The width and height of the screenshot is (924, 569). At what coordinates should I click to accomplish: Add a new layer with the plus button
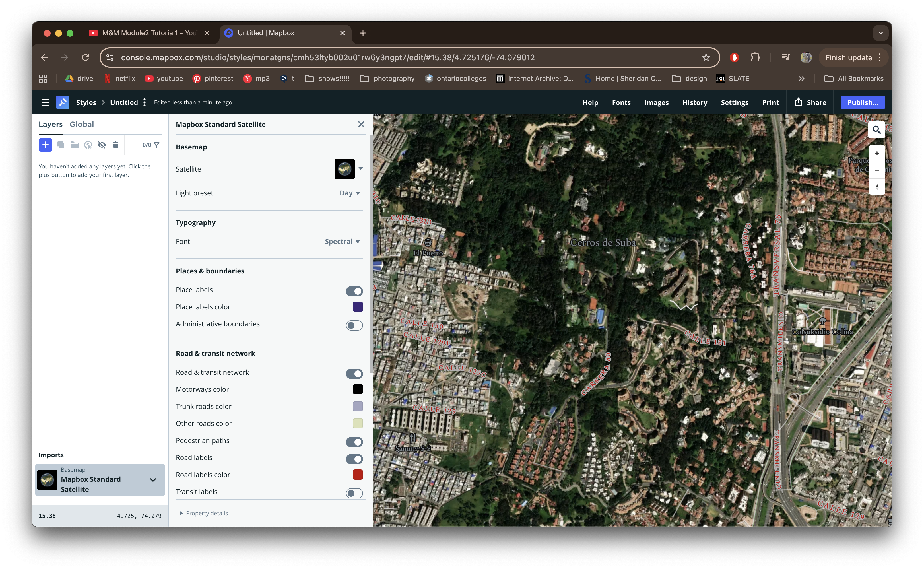coord(46,145)
